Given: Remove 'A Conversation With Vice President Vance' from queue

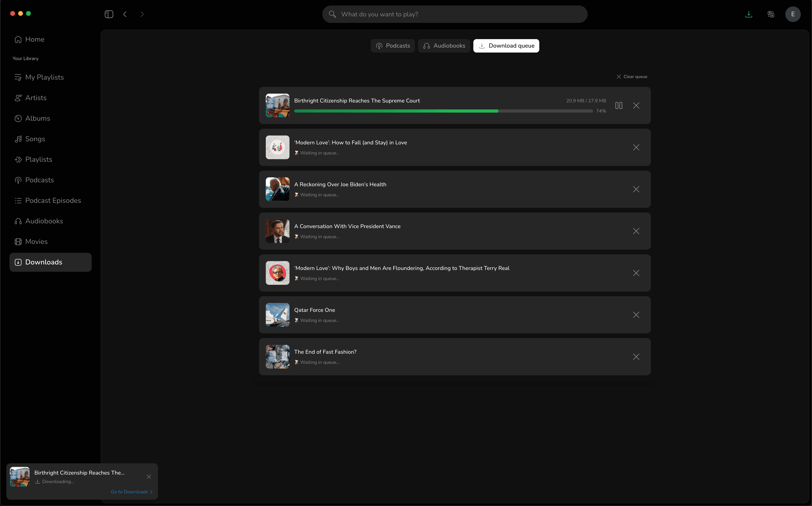Looking at the screenshot, I should pyautogui.click(x=636, y=231).
